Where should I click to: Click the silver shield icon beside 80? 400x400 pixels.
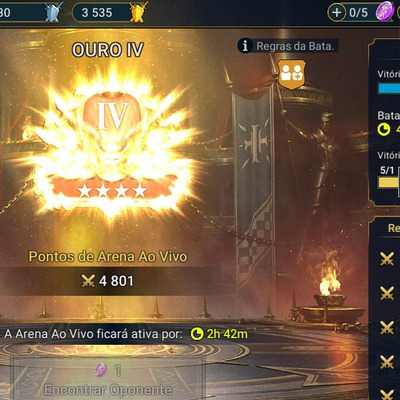tap(53, 12)
